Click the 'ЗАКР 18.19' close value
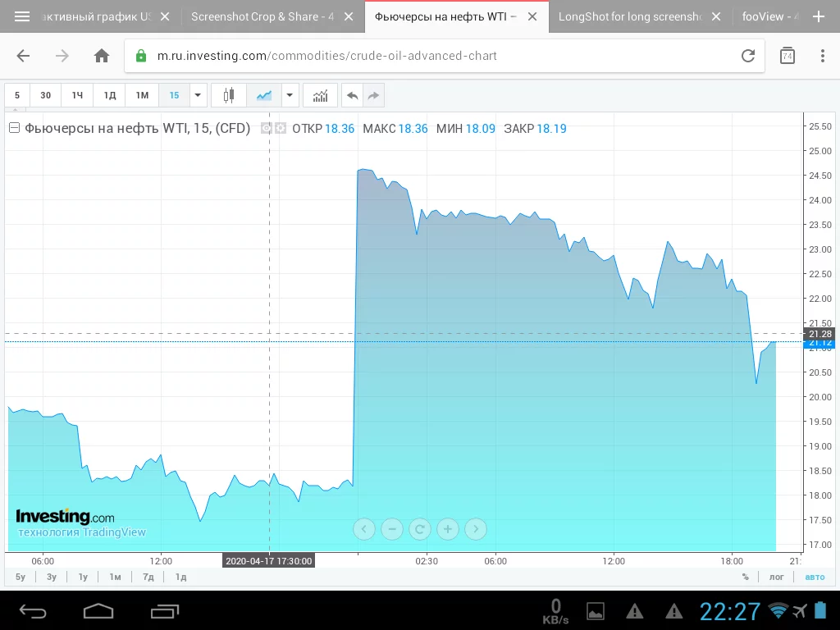 click(x=535, y=129)
